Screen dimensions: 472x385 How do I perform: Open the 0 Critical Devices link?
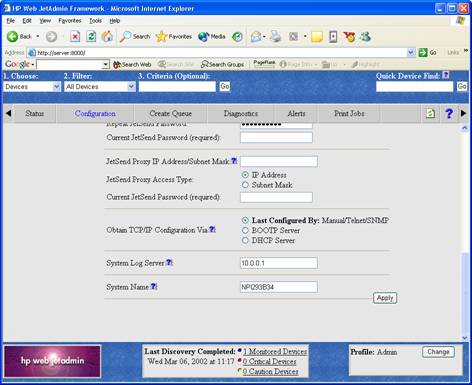click(269, 361)
